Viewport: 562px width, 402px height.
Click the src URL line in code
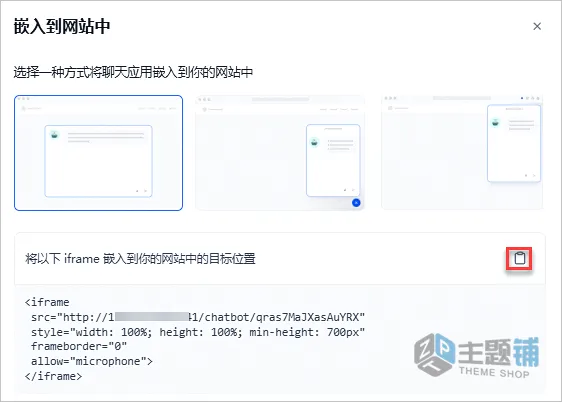(x=198, y=317)
